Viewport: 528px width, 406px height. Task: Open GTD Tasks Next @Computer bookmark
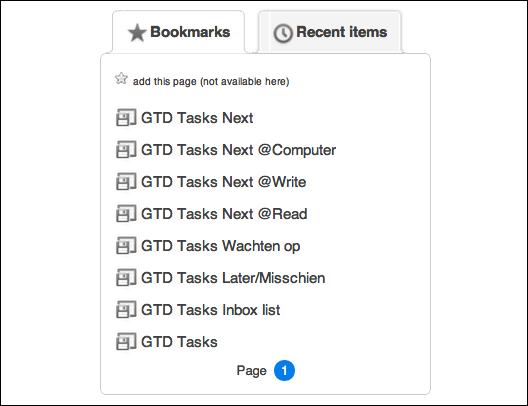click(x=238, y=150)
